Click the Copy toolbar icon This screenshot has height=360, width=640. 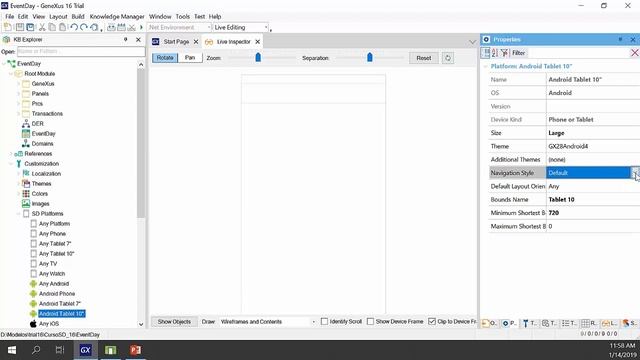click(x=52, y=27)
